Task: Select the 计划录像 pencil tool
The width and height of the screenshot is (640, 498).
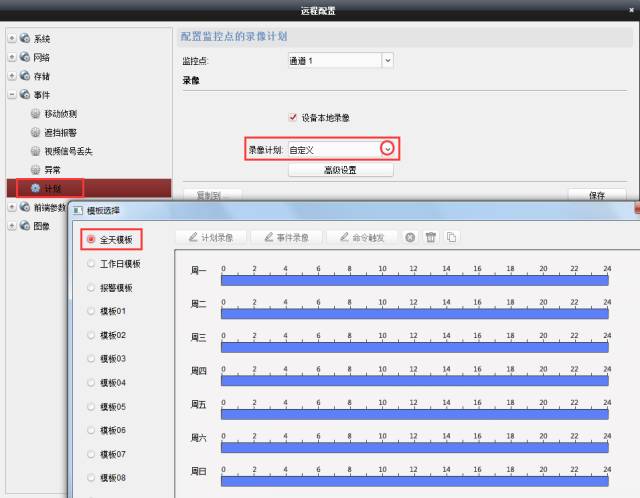Action: click(209, 237)
